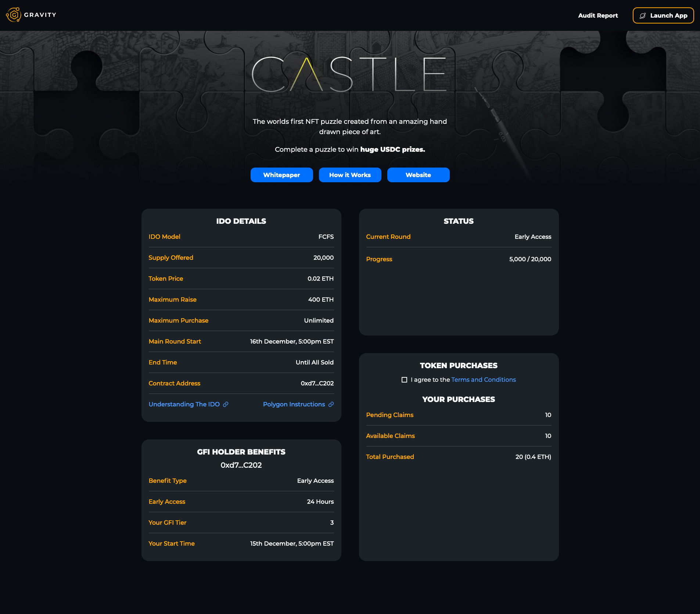This screenshot has height=614, width=700.
Task: Click the Progress value 5,000 / 20,000
Action: (x=530, y=259)
